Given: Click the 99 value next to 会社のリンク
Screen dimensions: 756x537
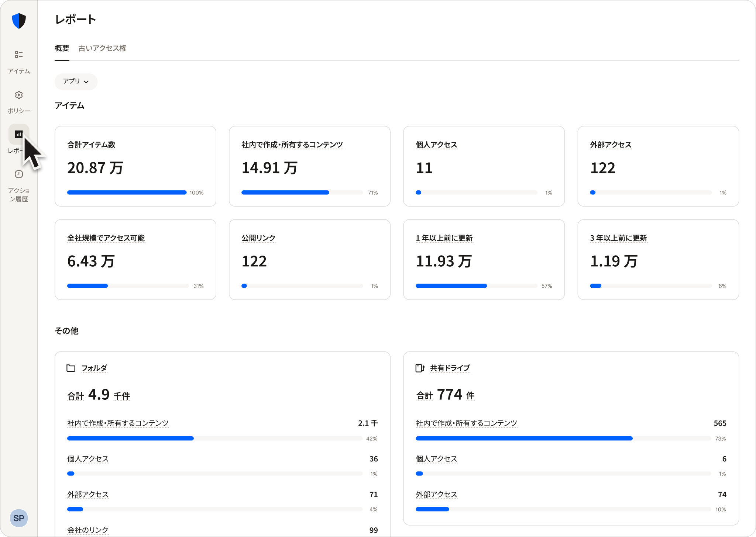Looking at the screenshot, I should pos(374,530).
